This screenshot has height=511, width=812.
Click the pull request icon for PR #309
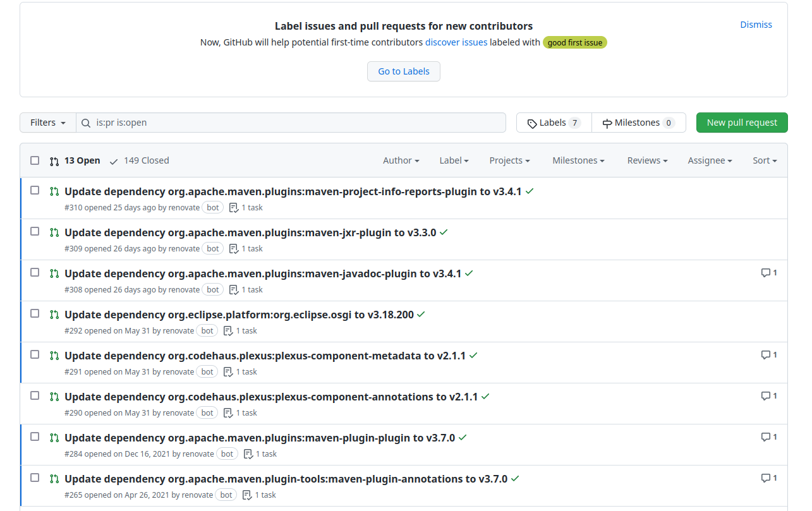click(x=54, y=232)
